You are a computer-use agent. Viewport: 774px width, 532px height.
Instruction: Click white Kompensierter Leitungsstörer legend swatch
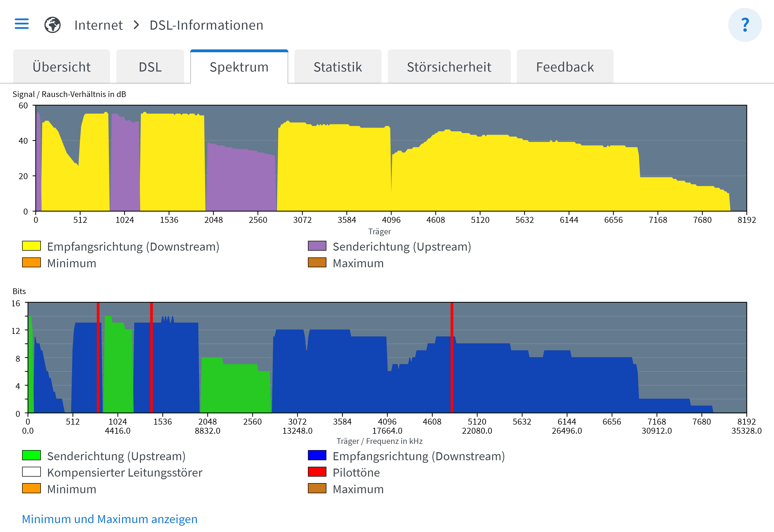pos(31,472)
